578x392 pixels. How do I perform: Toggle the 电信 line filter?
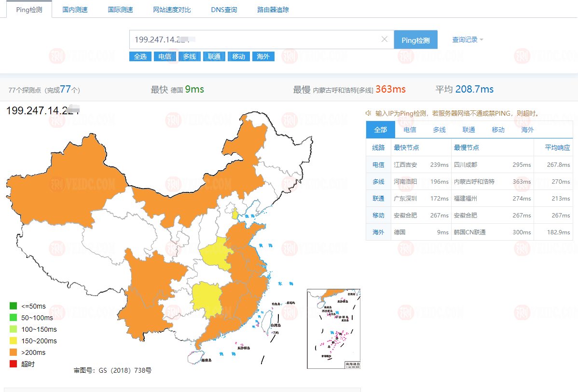(165, 56)
